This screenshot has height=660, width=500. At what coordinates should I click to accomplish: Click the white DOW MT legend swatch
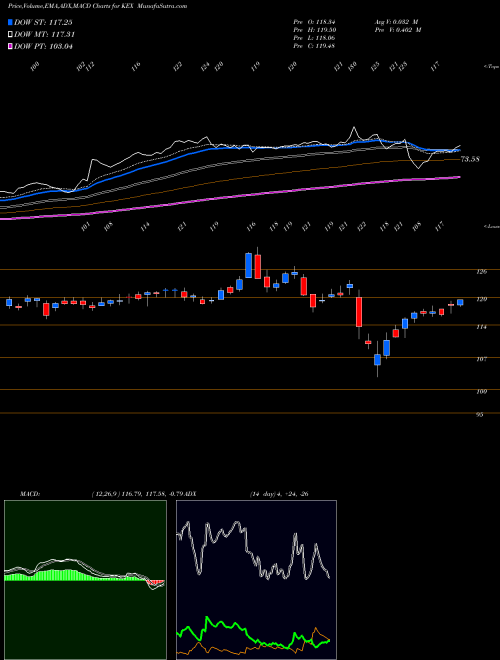tap(10, 35)
